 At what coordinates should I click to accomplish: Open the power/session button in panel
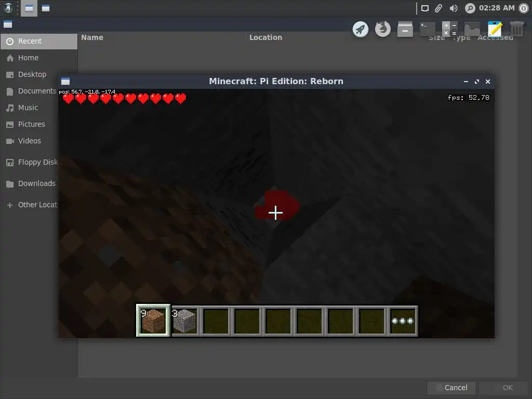(x=524, y=8)
